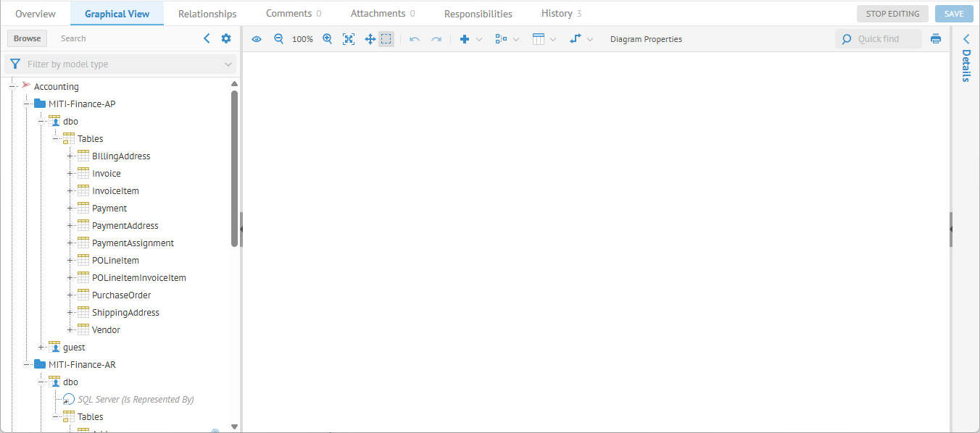The width and height of the screenshot is (980, 433).
Task: Open the Filter by model type dropdown
Action: 120,64
